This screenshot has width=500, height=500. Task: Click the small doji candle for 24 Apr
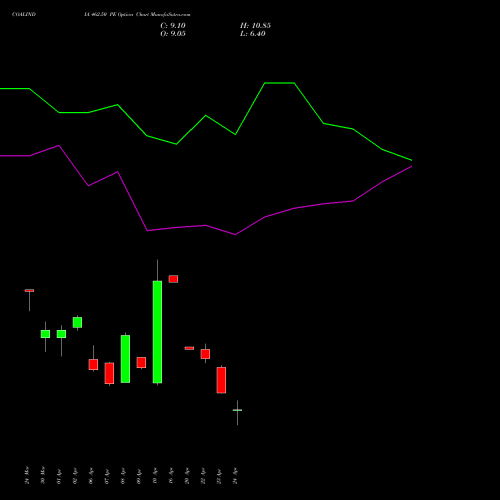point(237,410)
